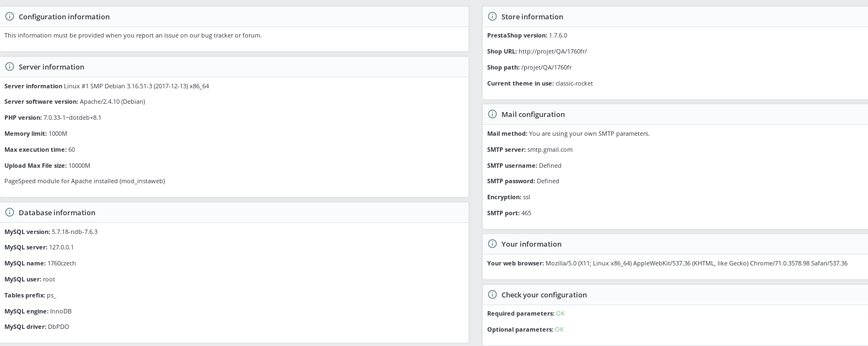Screen dimensions: 868x346
Task: Click the Database information info icon
Action: [x=9, y=212]
